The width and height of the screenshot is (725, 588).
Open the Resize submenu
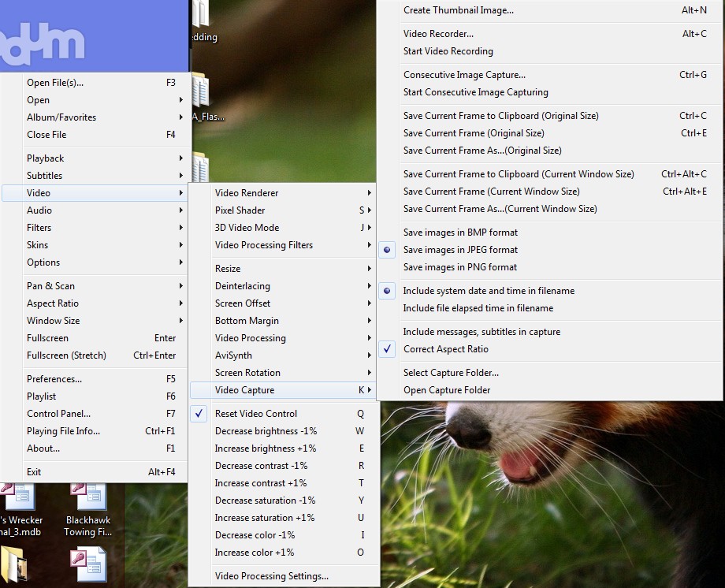click(x=283, y=268)
